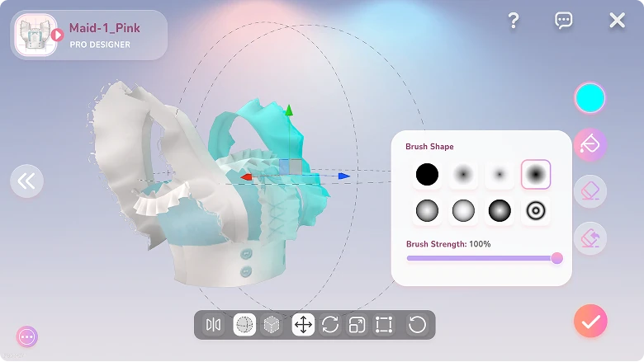The width and height of the screenshot is (644, 362).
Task: Toggle the mirror symmetry tool
Action: point(214,325)
